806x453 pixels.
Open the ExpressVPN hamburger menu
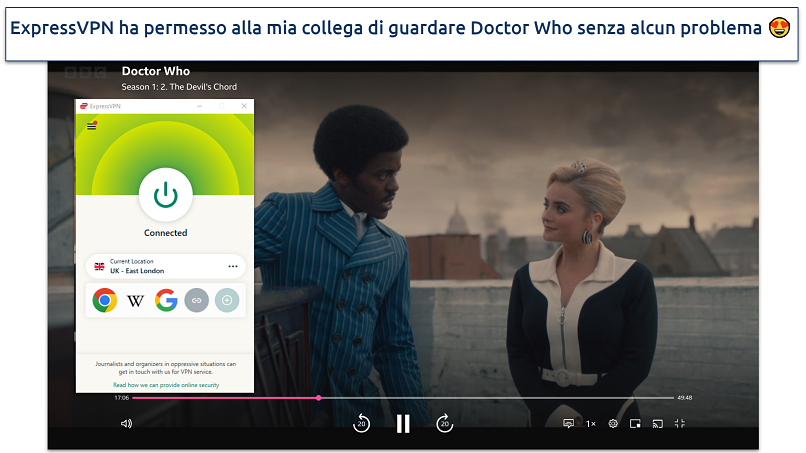click(92, 125)
